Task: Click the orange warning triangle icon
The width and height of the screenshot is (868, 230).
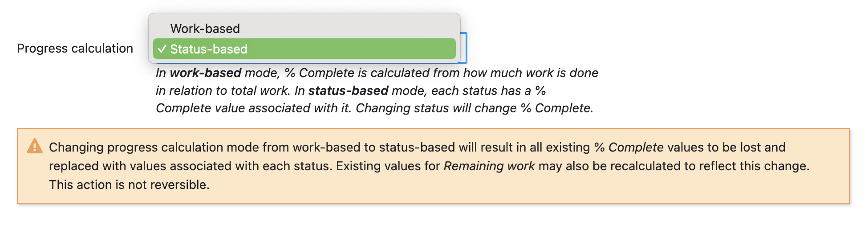Action: coord(34,146)
